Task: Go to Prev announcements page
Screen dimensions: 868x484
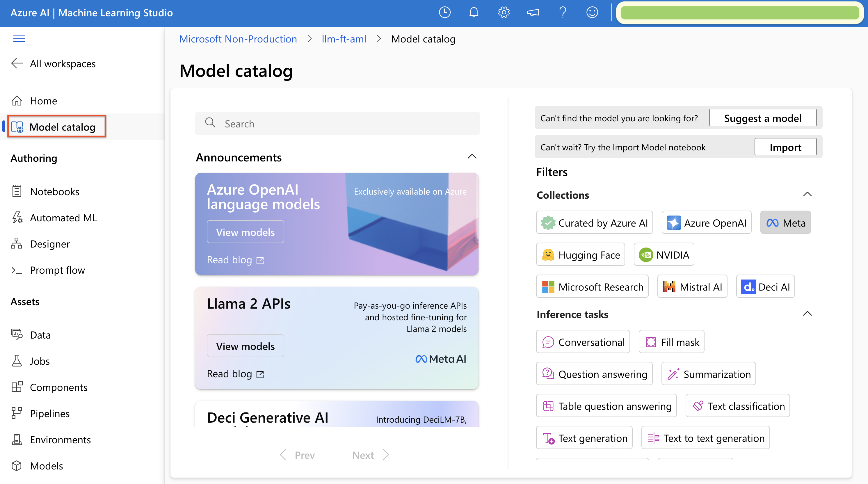Action: (x=297, y=455)
